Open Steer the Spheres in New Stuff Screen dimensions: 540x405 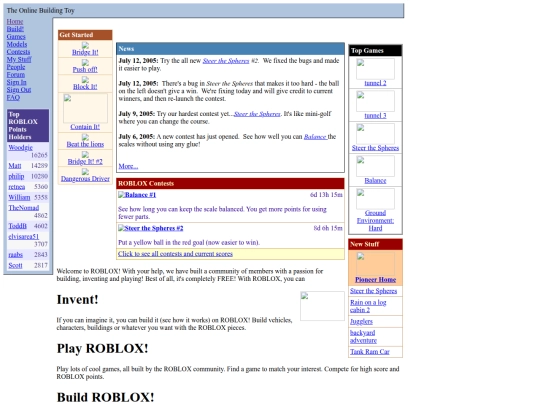pos(374,291)
